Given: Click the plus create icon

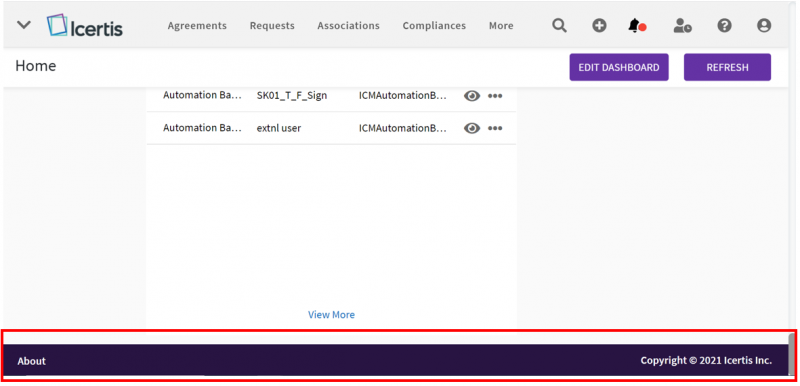Looking at the screenshot, I should tap(599, 25).
